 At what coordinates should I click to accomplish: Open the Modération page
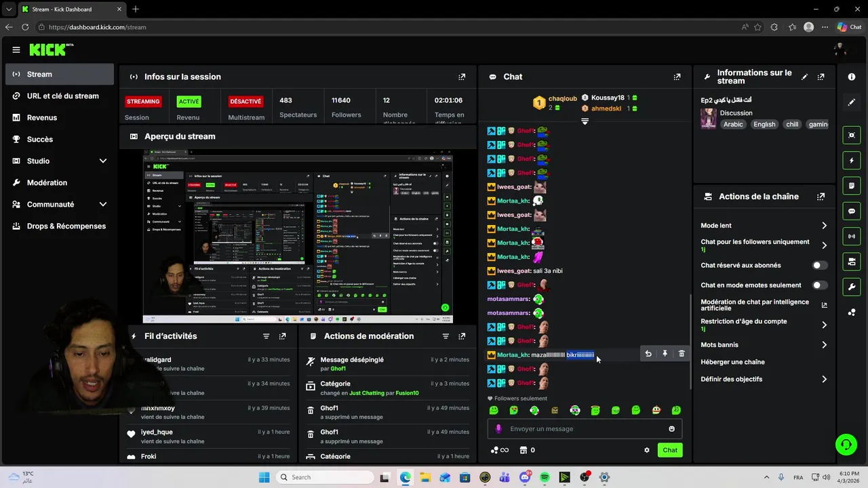60,182
